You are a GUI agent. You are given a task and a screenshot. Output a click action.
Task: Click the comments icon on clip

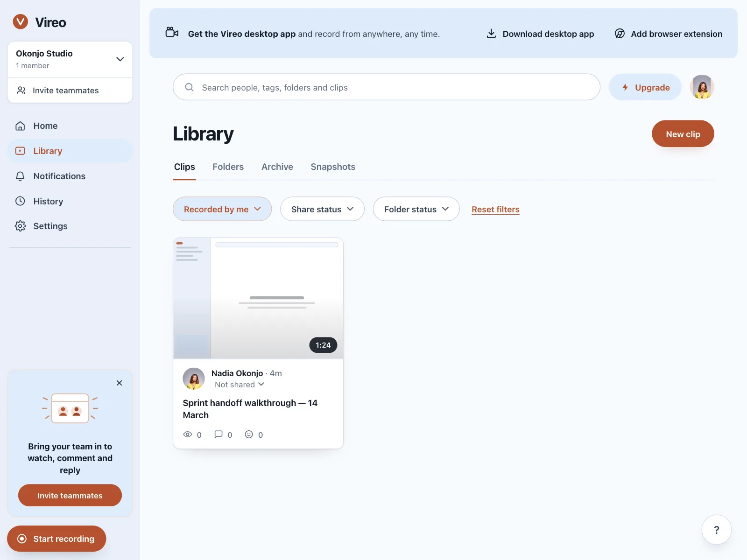tap(218, 434)
